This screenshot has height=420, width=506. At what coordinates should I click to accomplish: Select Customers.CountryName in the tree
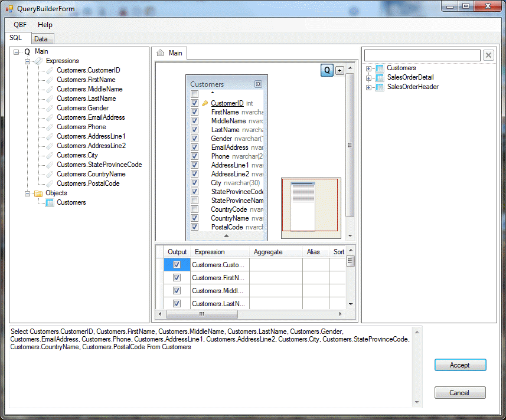[91, 174]
